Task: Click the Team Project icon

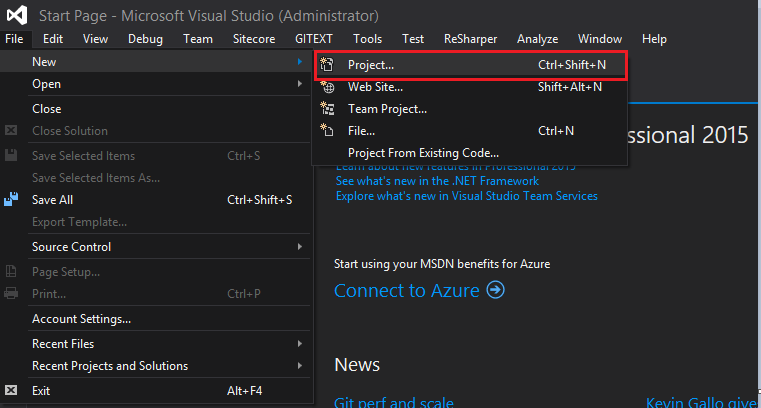Action: tap(327, 109)
